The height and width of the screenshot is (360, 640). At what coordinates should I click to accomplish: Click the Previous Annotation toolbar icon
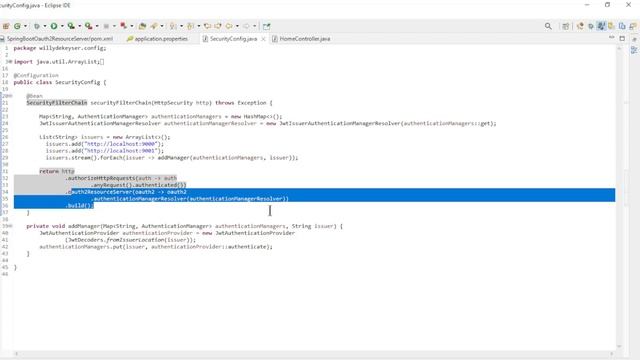[x=190, y=26]
